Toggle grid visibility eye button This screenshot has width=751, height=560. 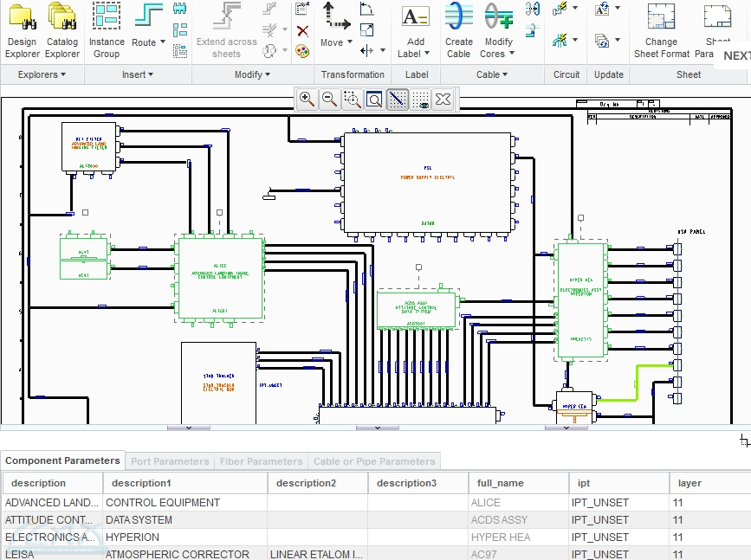(x=420, y=100)
